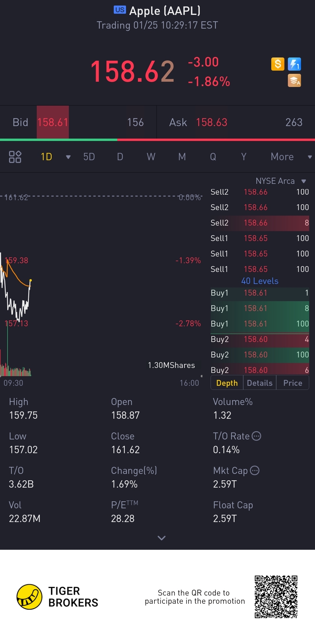Open the chart layout grid icon
This screenshot has height=644, width=315.
coord(15,157)
